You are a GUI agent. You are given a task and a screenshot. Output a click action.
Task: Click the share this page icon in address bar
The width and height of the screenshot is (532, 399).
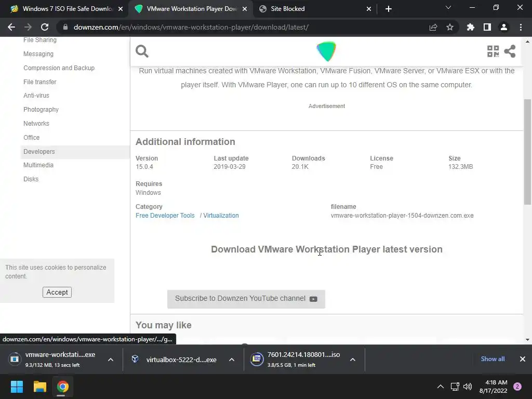tap(433, 27)
